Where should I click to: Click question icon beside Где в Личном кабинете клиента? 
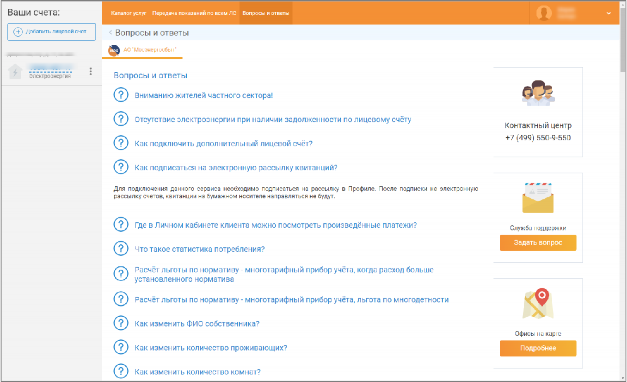[121, 224]
